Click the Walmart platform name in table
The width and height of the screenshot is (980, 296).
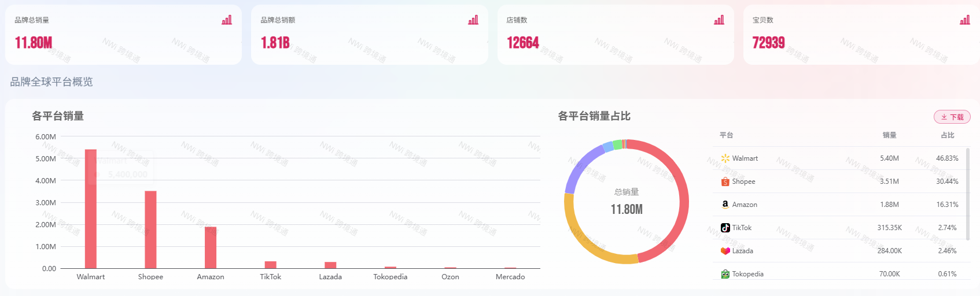click(745, 158)
